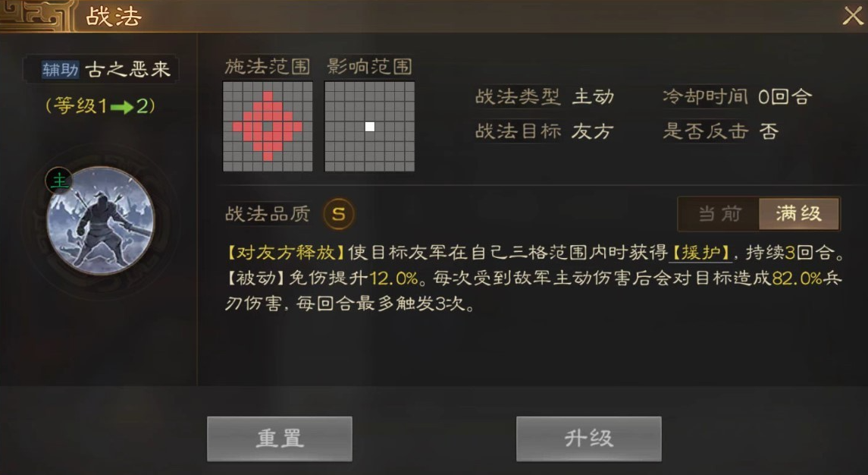Switch to the 当前 level view
The image size is (868, 475).
719,214
